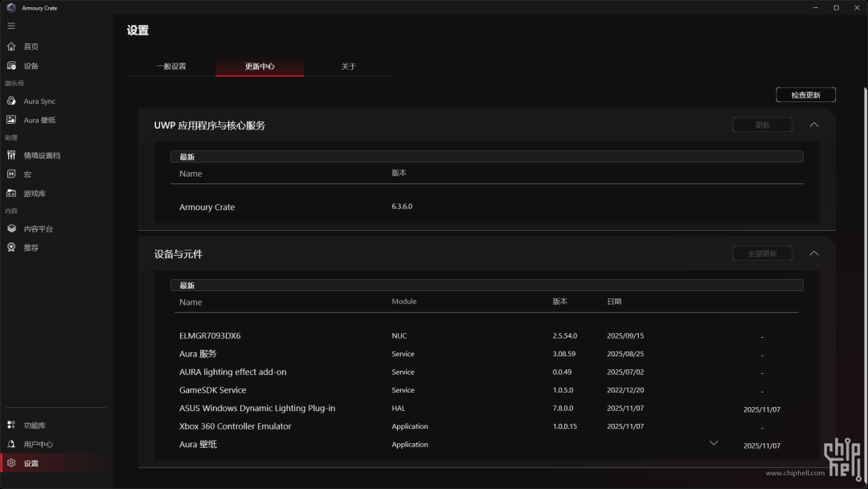The height and width of the screenshot is (489, 868).
Task: Click 最新 header in UWP section
Action: point(486,157)
